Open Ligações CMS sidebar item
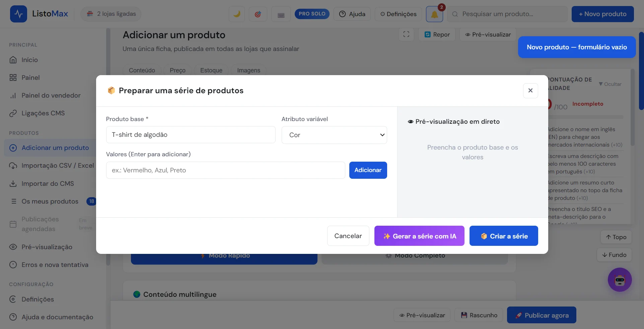Image resolution: width=644 pixels, height=329 pixels. coord(43,113)
